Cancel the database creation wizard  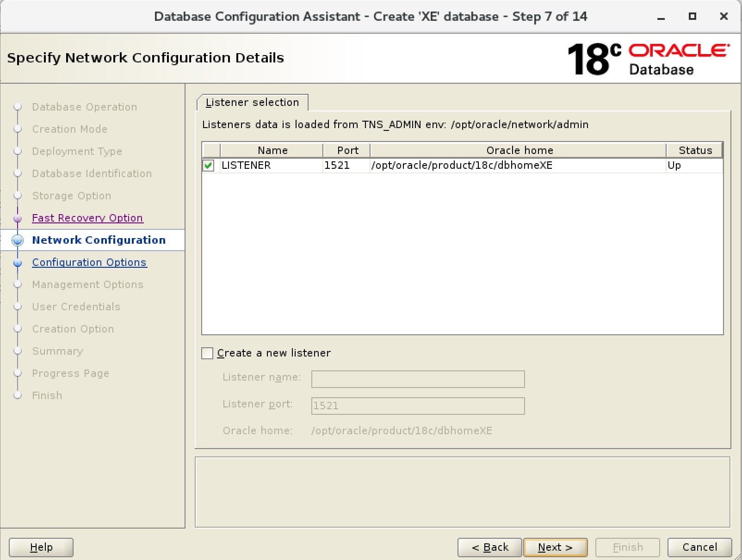click(699, 547)
